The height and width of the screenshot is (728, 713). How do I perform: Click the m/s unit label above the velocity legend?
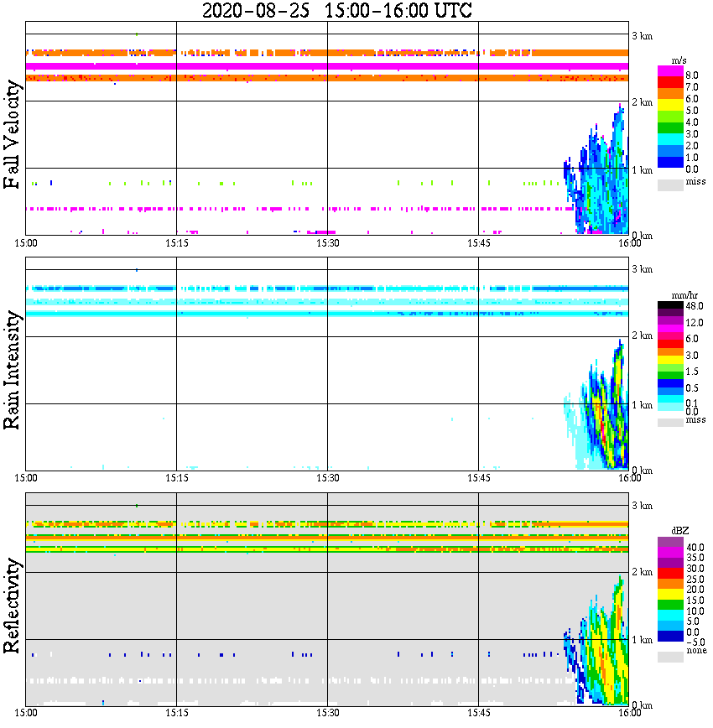click(679, 61)
